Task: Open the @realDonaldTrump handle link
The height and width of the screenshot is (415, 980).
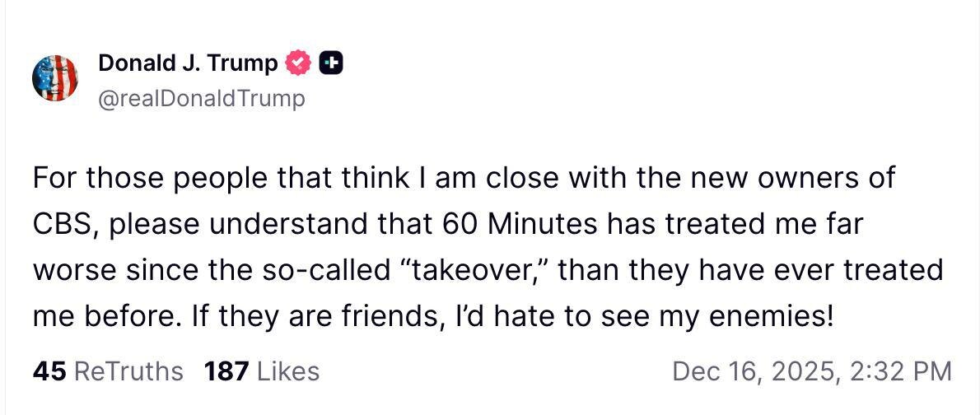Action: pyautogui.click(x=201, y=99)
